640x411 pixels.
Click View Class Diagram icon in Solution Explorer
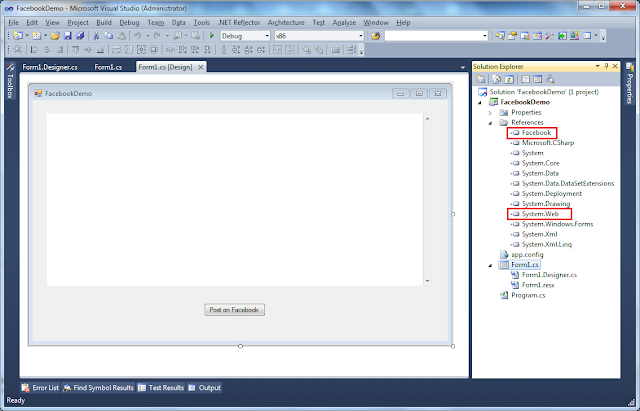point(551,79)
